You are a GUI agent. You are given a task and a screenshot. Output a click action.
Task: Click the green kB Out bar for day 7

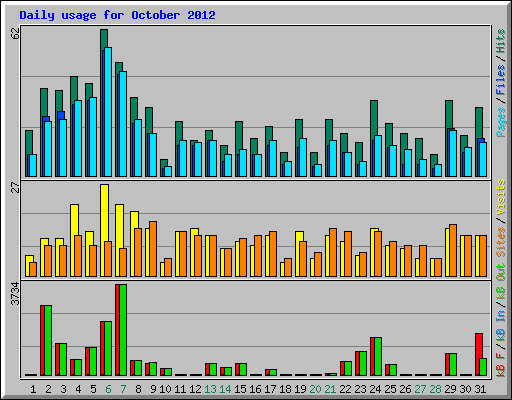click(x=123, y=330)
